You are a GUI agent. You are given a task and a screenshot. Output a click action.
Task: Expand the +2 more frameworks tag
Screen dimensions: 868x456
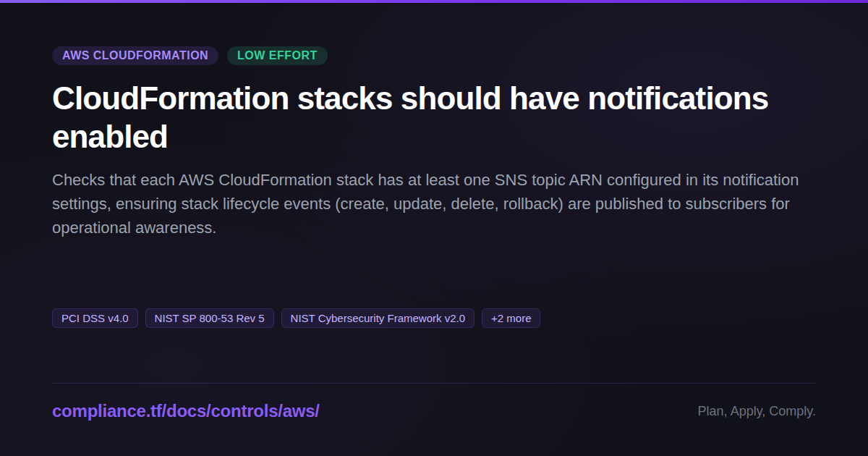[511, 318]
